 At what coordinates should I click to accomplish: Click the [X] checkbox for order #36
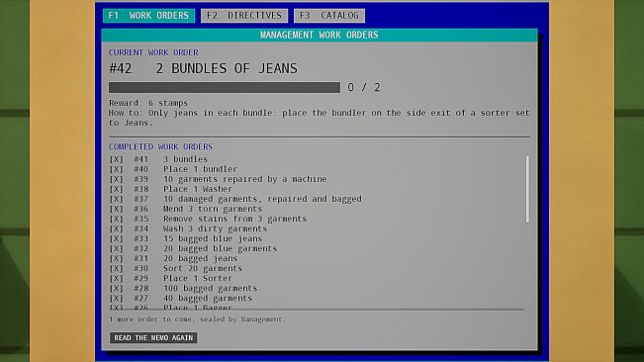coord(116,209)
